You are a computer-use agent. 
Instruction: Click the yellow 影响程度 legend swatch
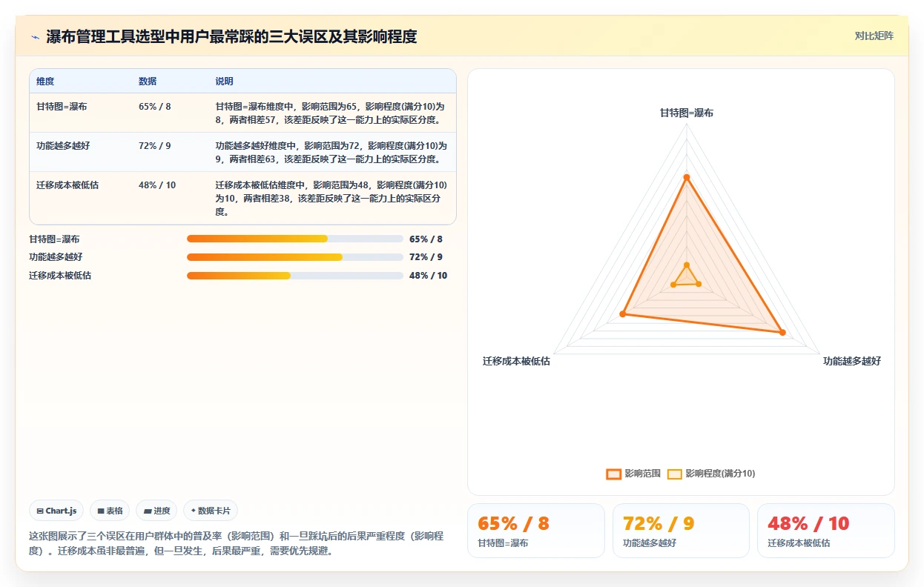pyautogui.click(x=675, y=474)
